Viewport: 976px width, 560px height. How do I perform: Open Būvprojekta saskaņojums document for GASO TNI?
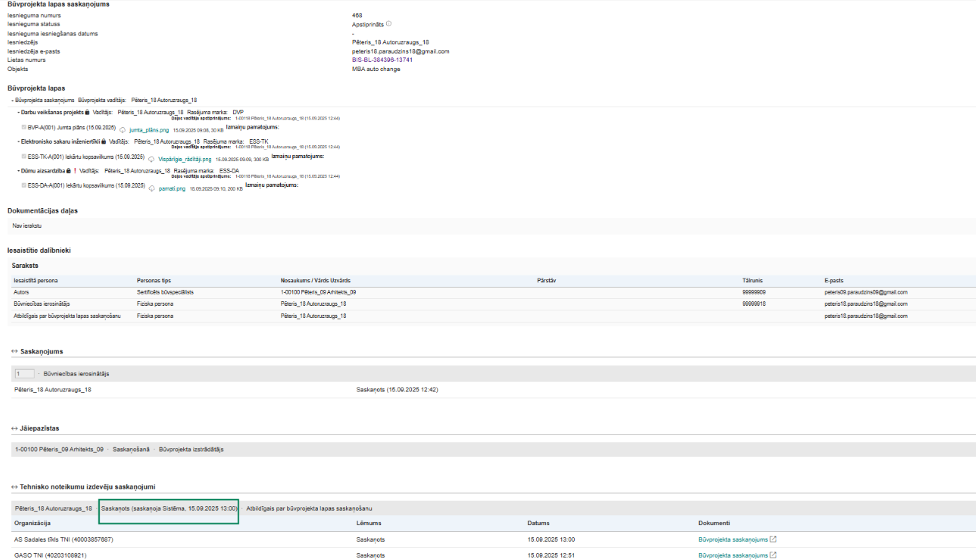pos(732,555)
